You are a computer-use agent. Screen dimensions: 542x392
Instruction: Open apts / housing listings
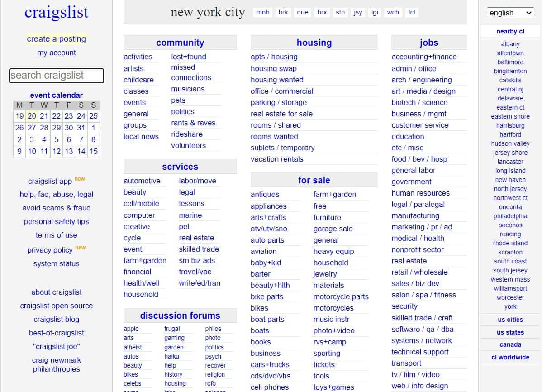click(x=274, y=57)
